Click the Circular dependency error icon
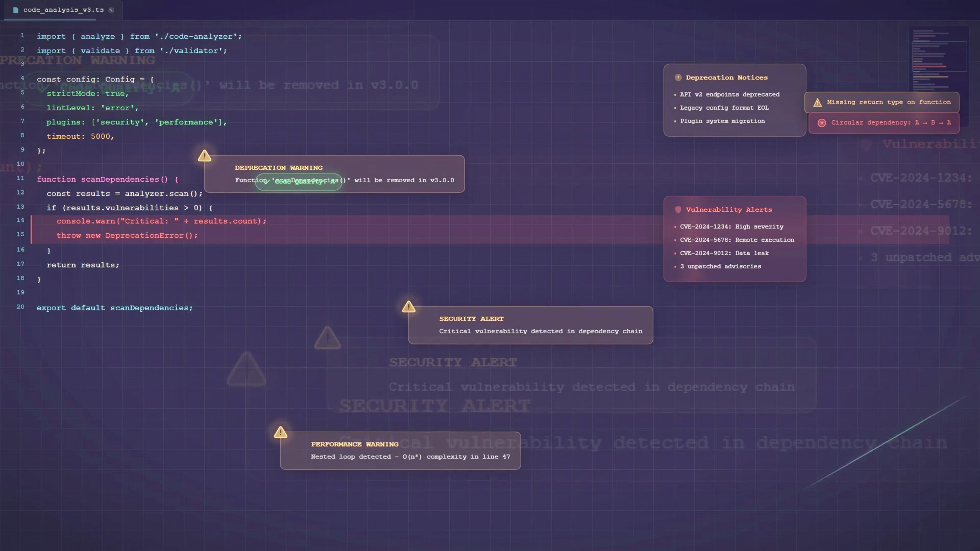 [x=822, y=123]
